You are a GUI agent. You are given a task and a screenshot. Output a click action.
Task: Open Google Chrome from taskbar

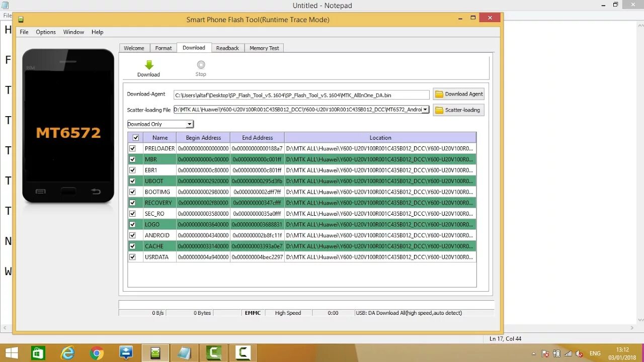(x=97, y=353)
